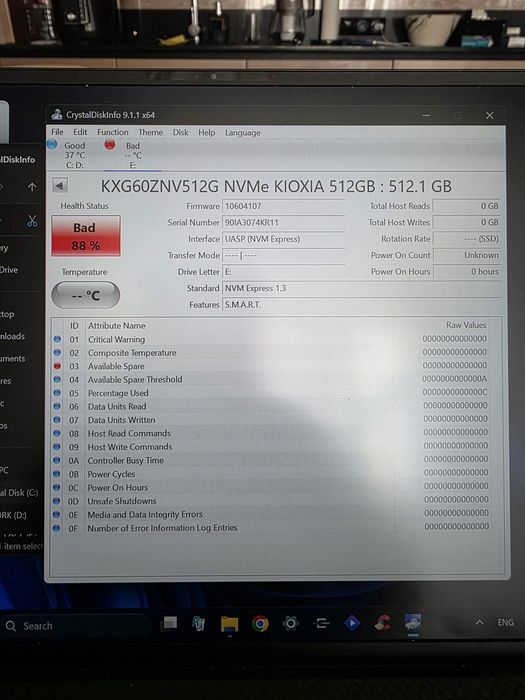Screen dimensions: 525x700
Task: Click the -- °C temperature button
Action: [85, 295]
